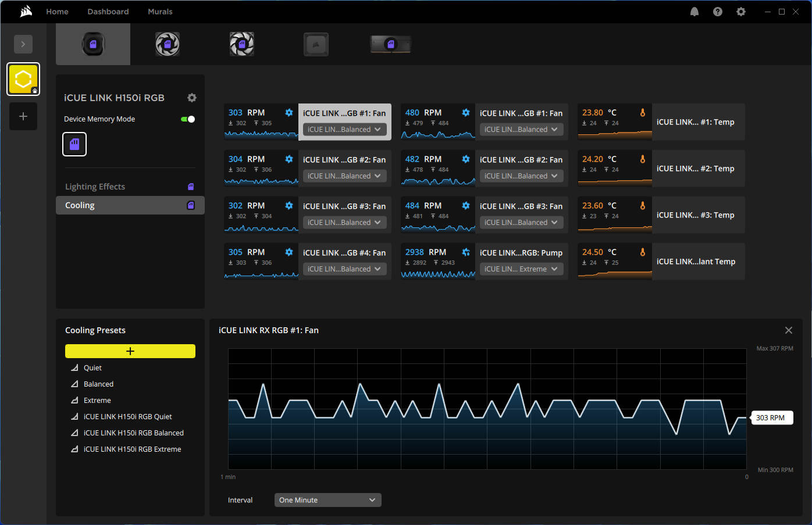Select iCUE LINK H150i RGB Quiet preset
This screenshot has height=525, width=812.
point(127,417)
